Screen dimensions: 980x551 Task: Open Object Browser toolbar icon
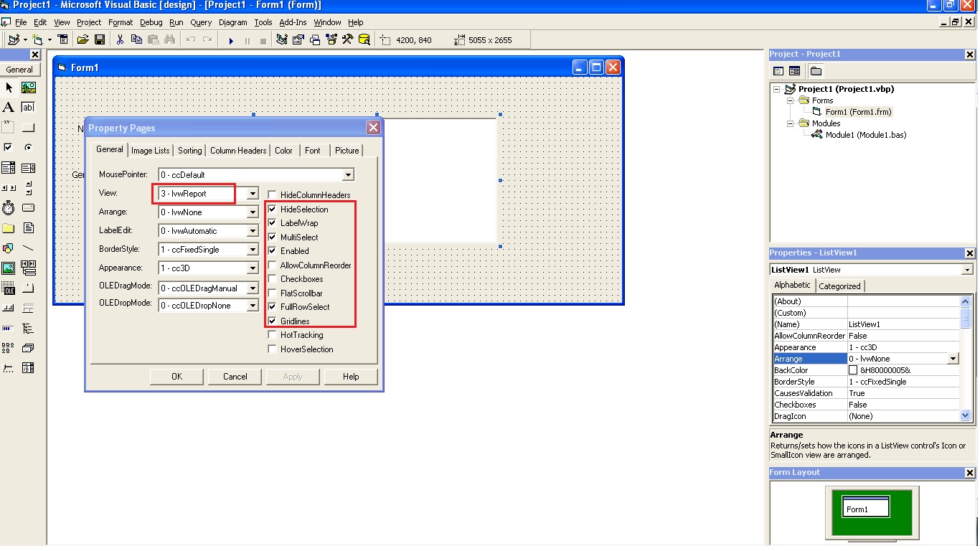[331, 40]
